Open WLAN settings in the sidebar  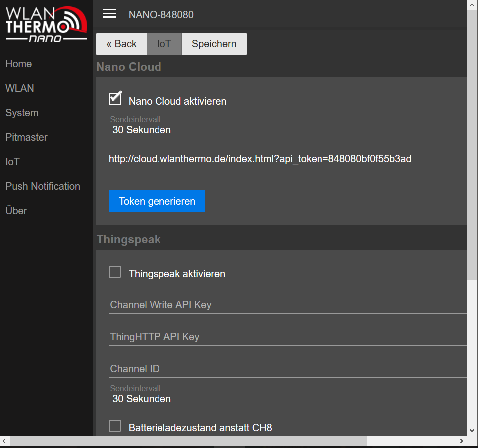(x=20, y=88)
